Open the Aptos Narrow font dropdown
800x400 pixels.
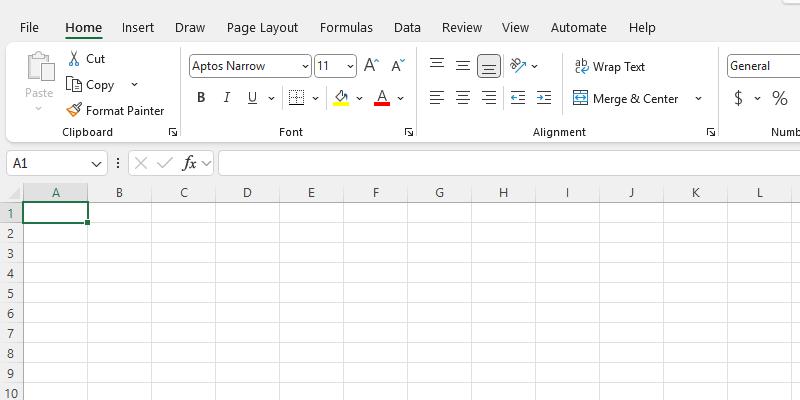pyautogui.click(x=305, y=67)
